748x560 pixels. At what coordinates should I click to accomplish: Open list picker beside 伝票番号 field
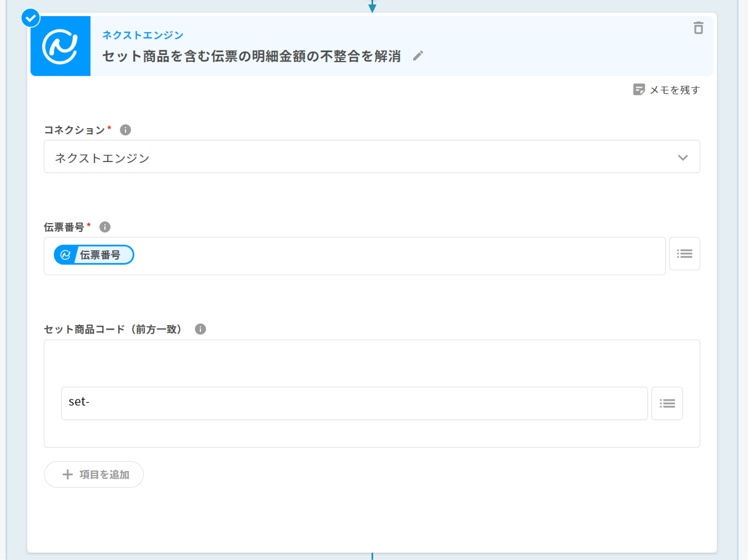pyautogui.click(x=684, y=253)
